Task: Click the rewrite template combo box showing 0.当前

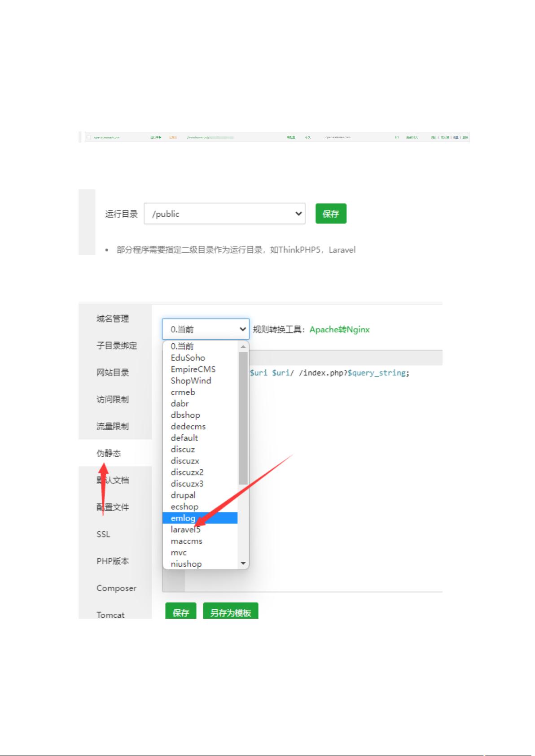Action: (x=206, y=329)
